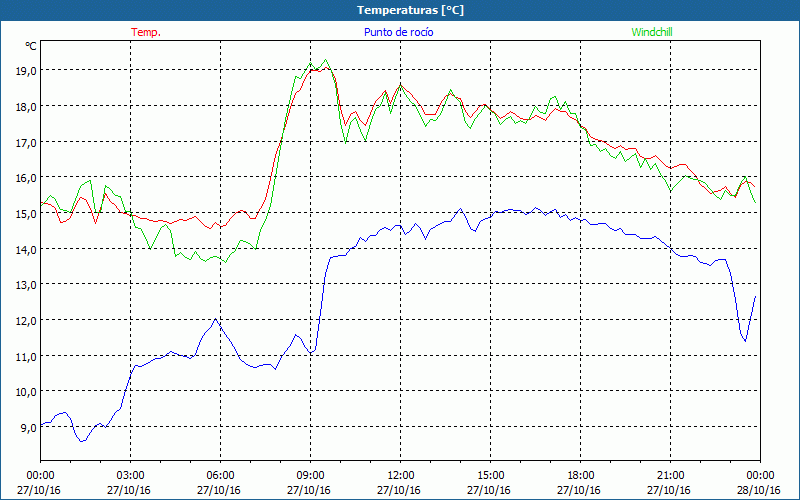
Task: Click the 12,0 y-axis value
Action: (x=27, y=320)
